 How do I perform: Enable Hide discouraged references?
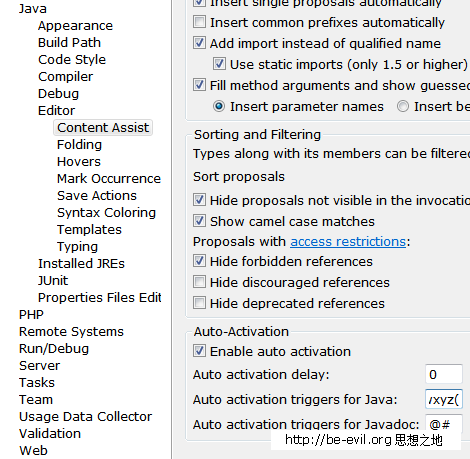tap(199, 282)
